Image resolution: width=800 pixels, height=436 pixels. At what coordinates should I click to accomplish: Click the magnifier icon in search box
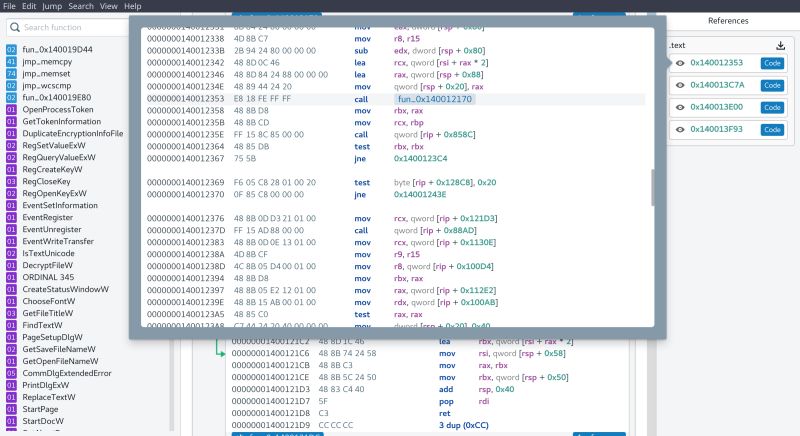[x=15, y=27]
